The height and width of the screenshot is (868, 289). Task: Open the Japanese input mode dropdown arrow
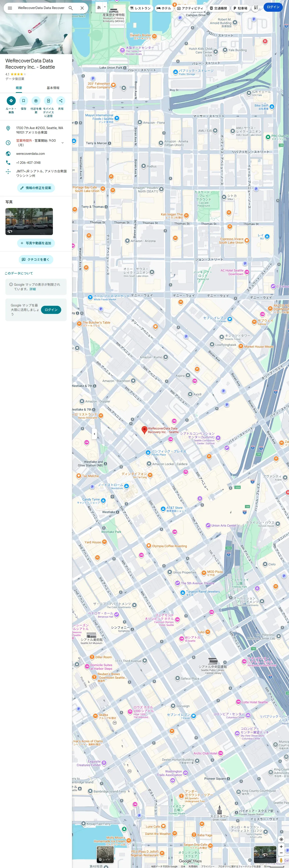tap(105, 7)
